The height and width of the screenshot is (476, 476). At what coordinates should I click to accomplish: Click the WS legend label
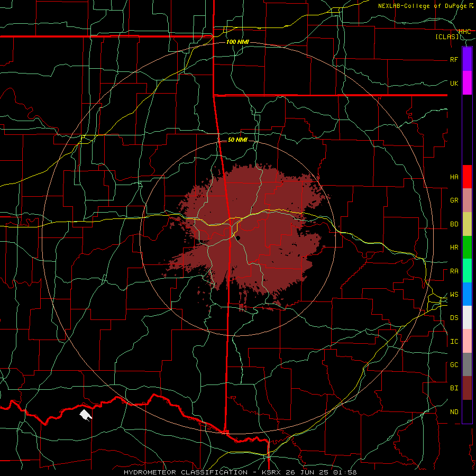pos(454,295)
